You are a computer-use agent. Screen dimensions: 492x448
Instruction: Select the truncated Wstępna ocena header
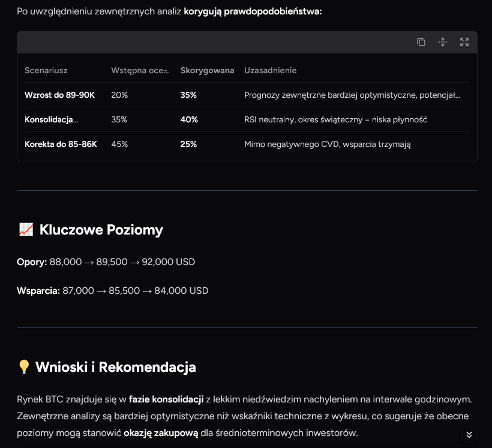tap(140, 70)
